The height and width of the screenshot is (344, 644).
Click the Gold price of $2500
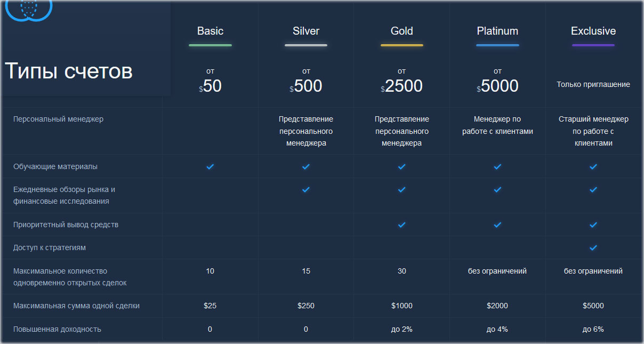pos(402,86)
